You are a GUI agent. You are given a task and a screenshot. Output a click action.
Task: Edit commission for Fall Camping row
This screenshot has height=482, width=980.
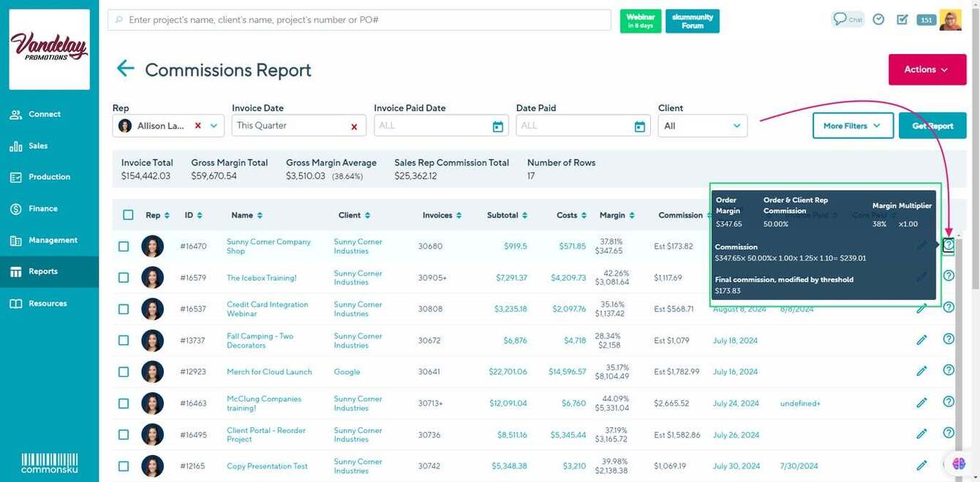coord(921,340)
